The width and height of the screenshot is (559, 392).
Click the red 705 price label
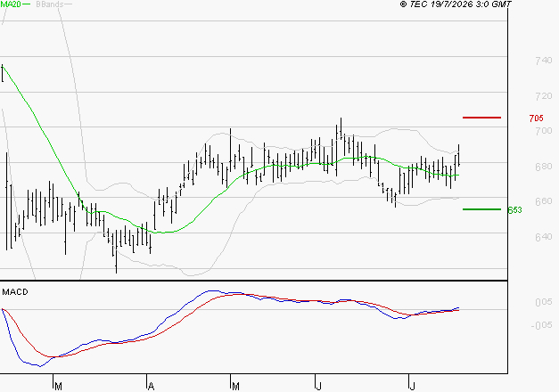point(536,118)
